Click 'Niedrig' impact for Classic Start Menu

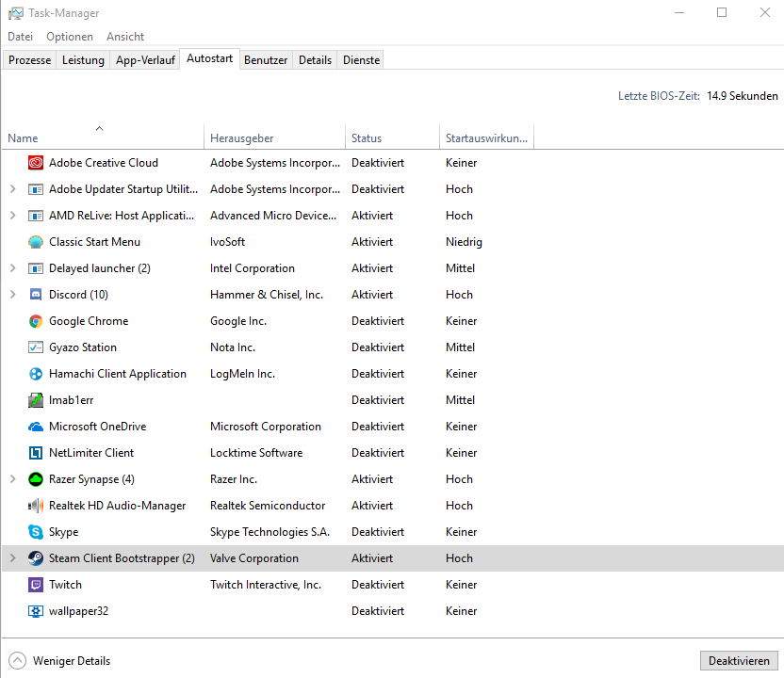[464, 242]
